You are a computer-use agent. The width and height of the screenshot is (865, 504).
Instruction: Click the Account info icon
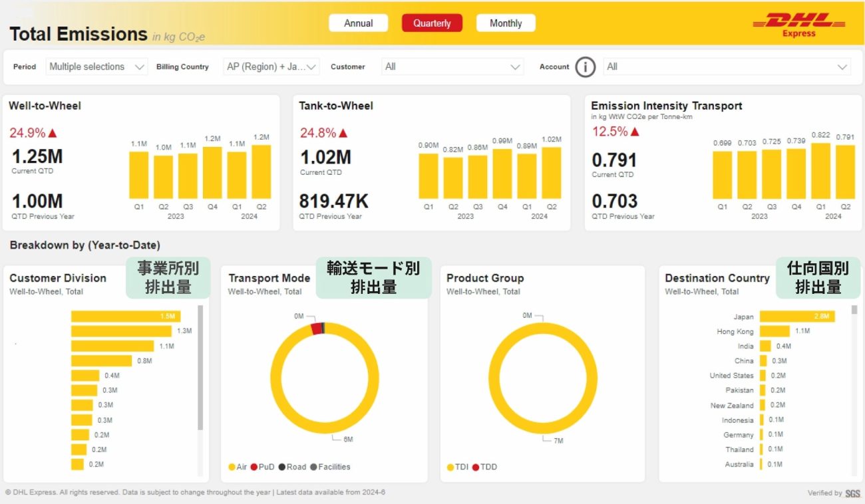585,66
